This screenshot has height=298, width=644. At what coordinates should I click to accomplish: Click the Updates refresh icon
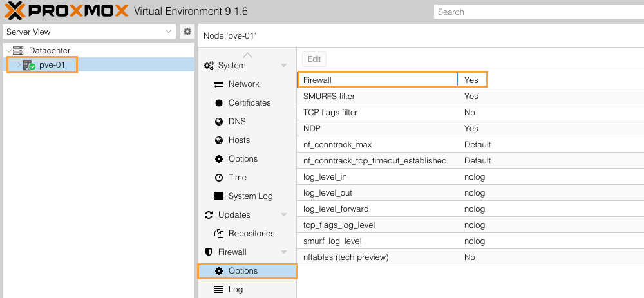(209, 215)
